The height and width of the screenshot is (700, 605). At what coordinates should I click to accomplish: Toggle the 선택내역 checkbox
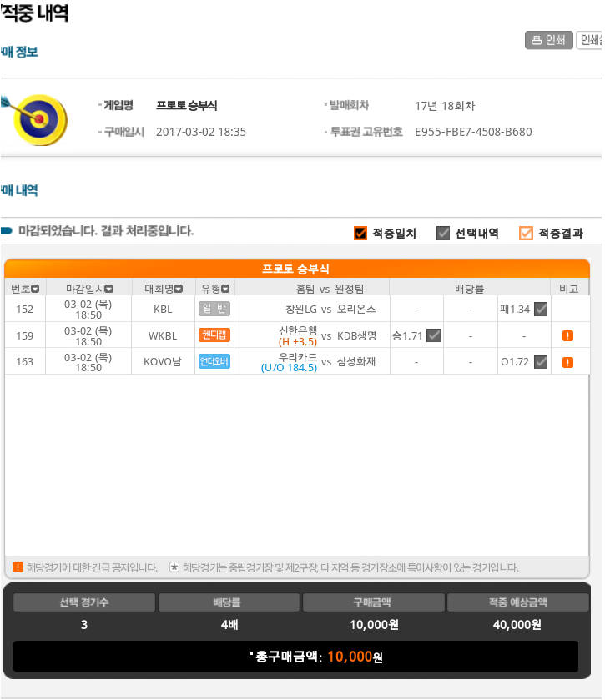point(443,233)
